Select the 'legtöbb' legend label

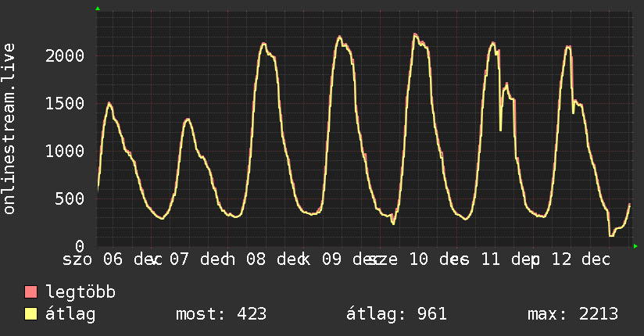click(80, 292)
